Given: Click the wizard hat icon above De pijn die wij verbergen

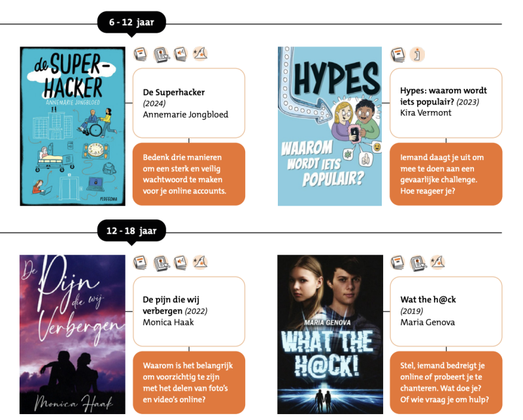Looking at the screenshot, I should click(201, 262).
